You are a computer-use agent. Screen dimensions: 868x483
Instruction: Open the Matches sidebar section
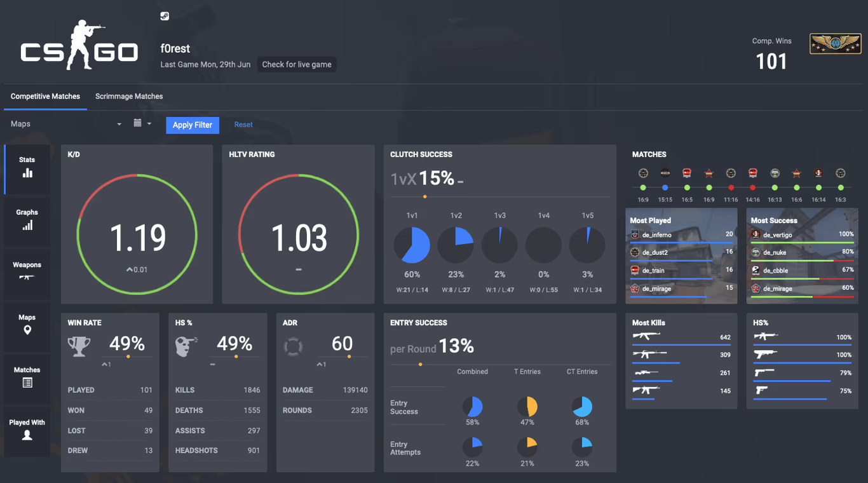click(x=27, y=378)
